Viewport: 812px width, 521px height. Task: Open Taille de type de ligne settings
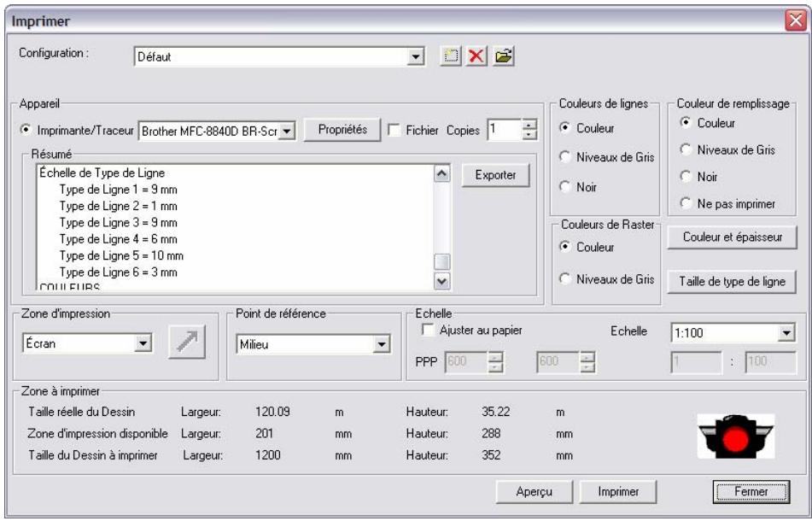click(x=732, y=281)
